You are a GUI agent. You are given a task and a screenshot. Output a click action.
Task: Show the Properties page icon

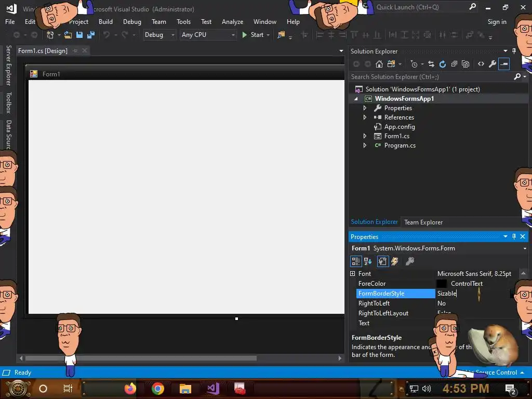tap(383, 261)
